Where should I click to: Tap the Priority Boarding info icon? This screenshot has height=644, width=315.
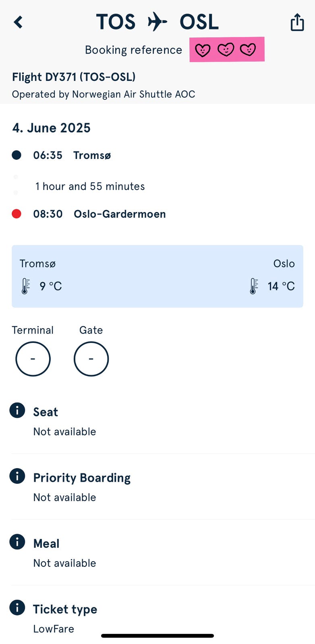17,476
